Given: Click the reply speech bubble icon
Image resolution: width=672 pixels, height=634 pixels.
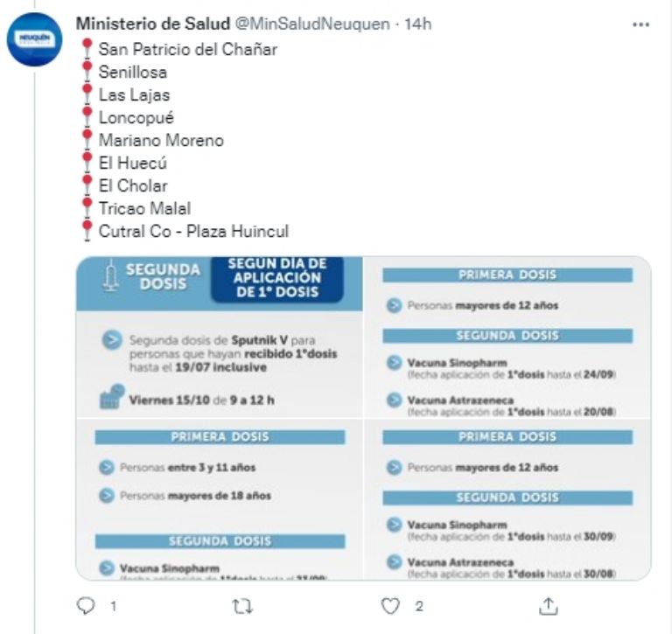Looking at the screenshot, I should [86, 606].
